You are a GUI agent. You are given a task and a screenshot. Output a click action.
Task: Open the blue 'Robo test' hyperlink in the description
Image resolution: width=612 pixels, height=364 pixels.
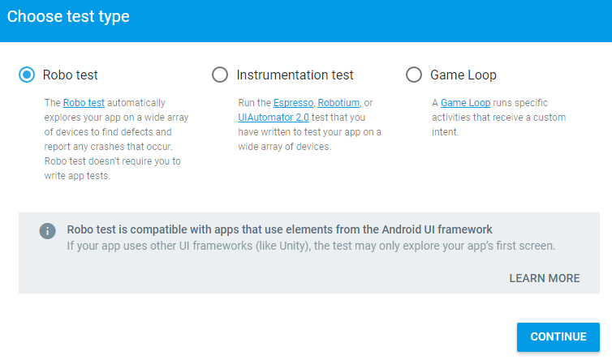84,103
